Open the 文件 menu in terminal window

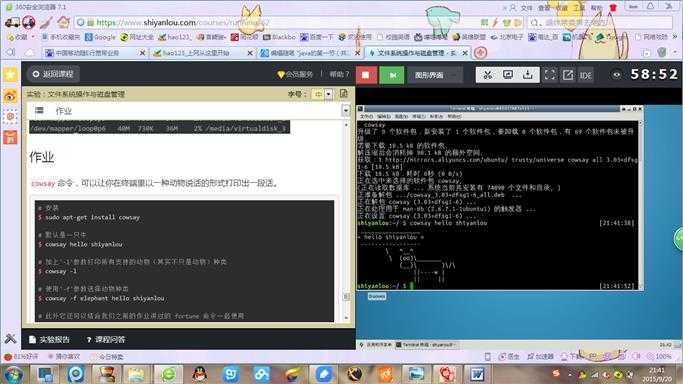pos(366,117)
